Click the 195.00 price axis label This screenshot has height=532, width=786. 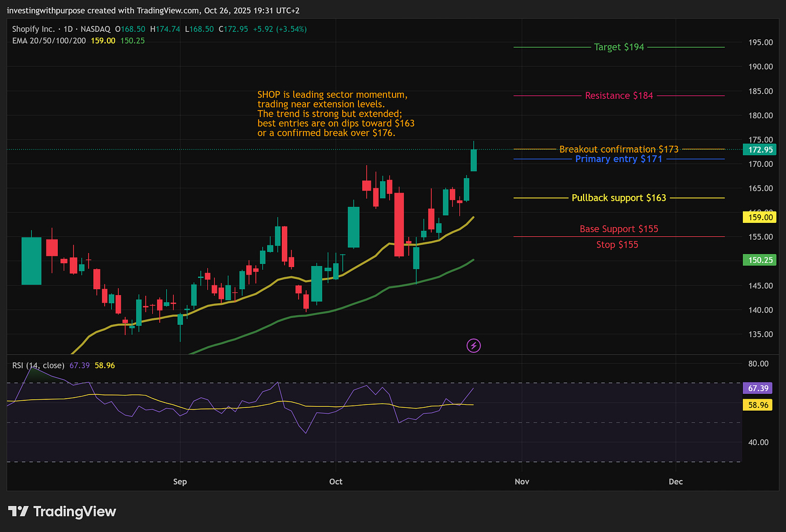tap(761, 42)
